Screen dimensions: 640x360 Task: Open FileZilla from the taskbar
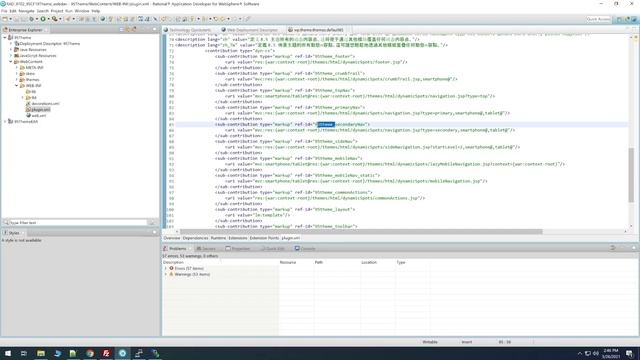click(106, 353)
